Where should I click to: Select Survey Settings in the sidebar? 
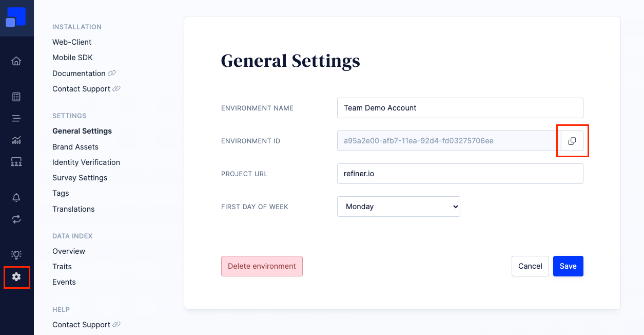point(80,178)
